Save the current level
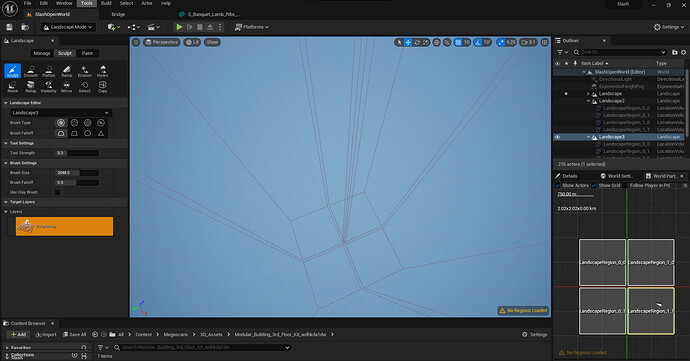Viewport: 690px width, 361px height. click(x=9, y=27)
